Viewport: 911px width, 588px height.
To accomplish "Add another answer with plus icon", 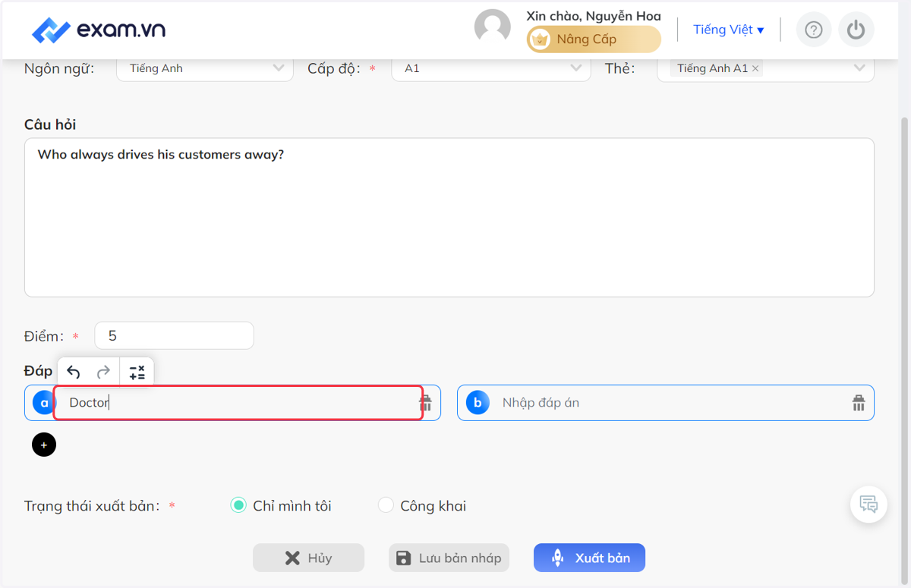I will 44,445.
